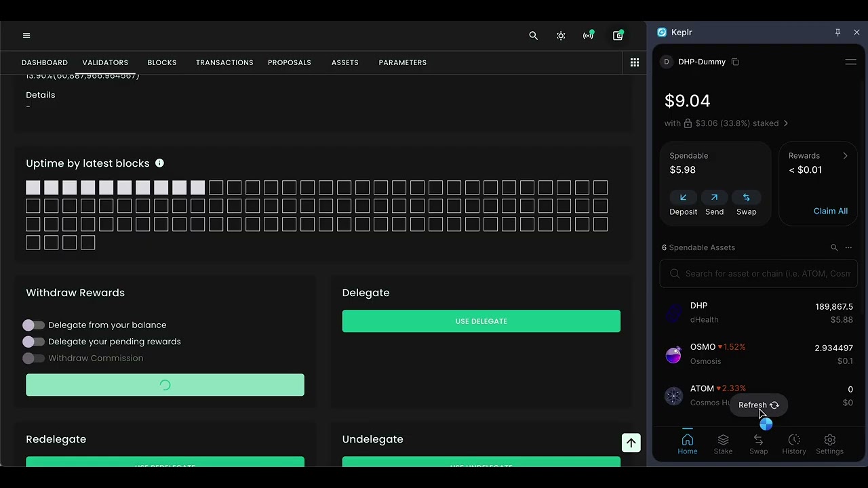
Task: Click the total balance $9.04
Action: (688, 101)
